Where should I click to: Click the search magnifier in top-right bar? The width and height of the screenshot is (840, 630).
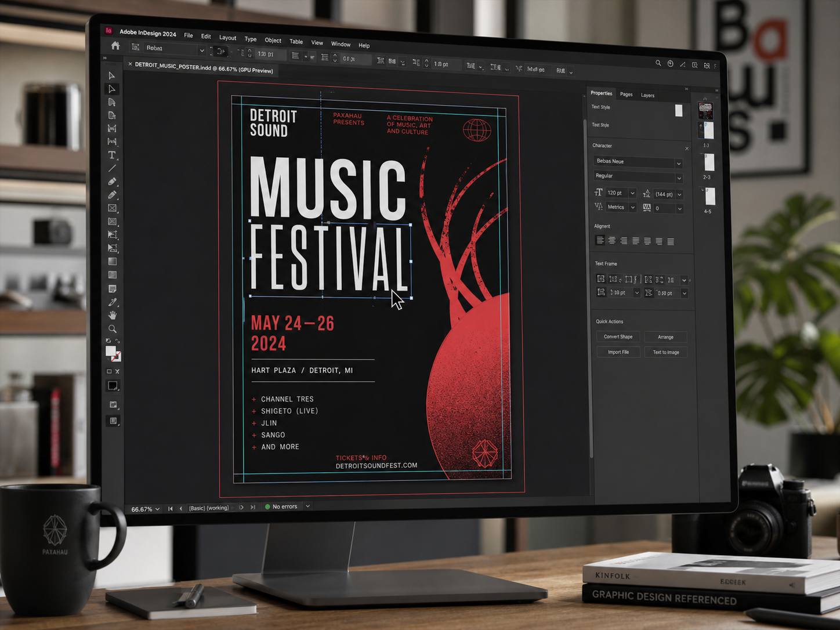[658, 63]
